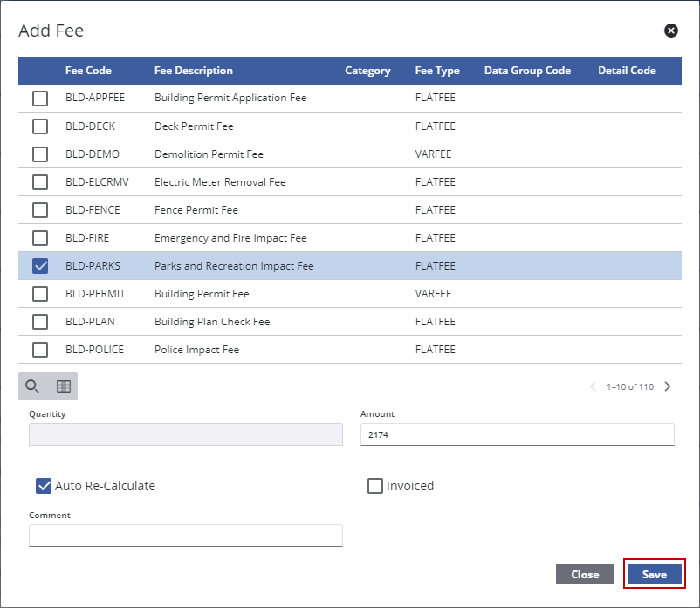
Task: Select the Building Plan Check Fee row
Action: pyautogui.click(x=212, y=322)
